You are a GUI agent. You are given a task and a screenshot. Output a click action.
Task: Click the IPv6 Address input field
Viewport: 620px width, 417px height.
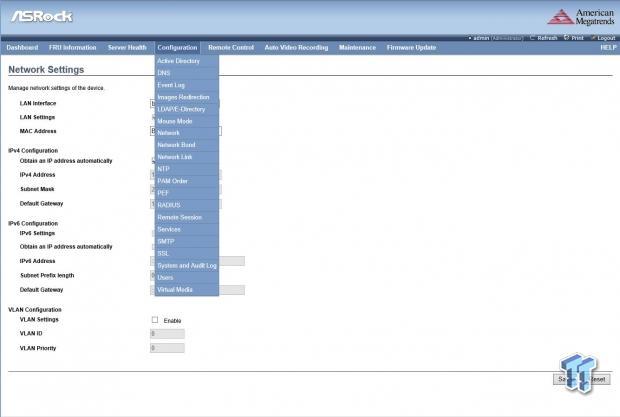(232, 261)
